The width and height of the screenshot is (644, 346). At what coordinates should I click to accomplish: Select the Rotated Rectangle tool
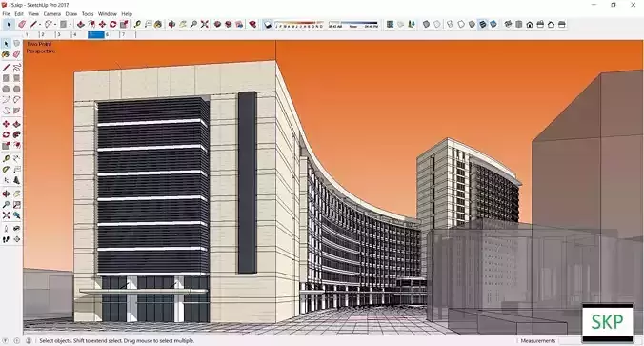16,78
